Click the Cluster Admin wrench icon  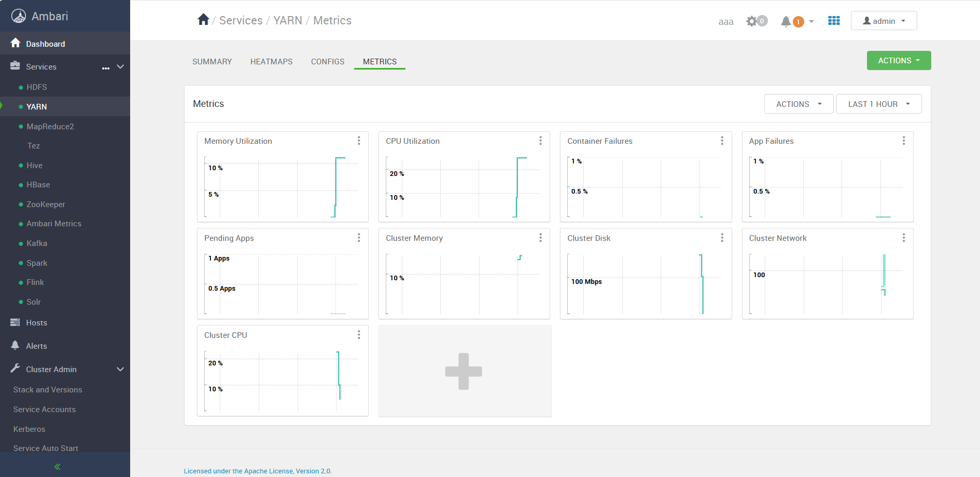pyautogui.click(x=15, y=369)
